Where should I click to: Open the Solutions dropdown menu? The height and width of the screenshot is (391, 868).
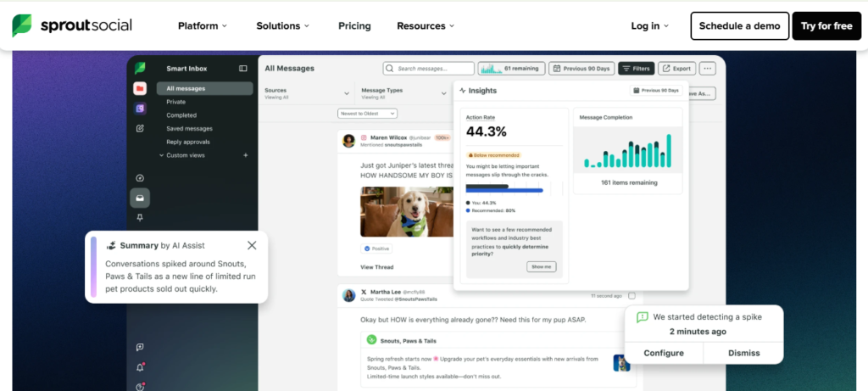pos(283,26)
